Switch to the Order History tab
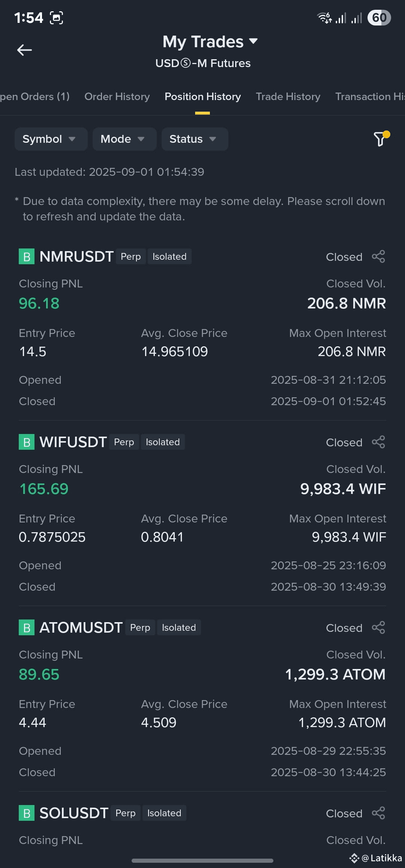405x868 pixels. point(117,97)
